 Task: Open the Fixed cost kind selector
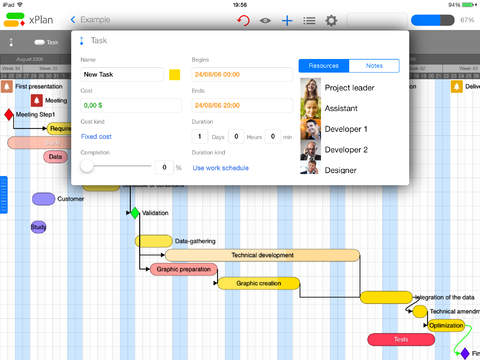[96, 136]
